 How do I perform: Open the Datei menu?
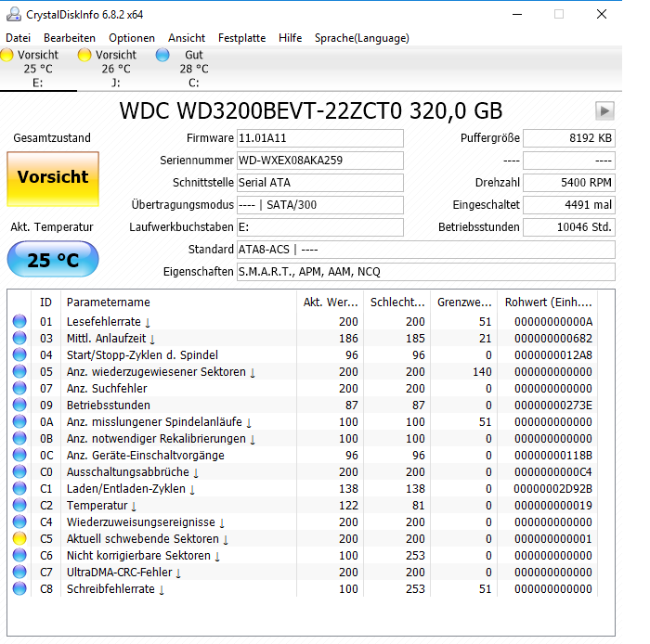pyautogui.click(x=19, y=38)
